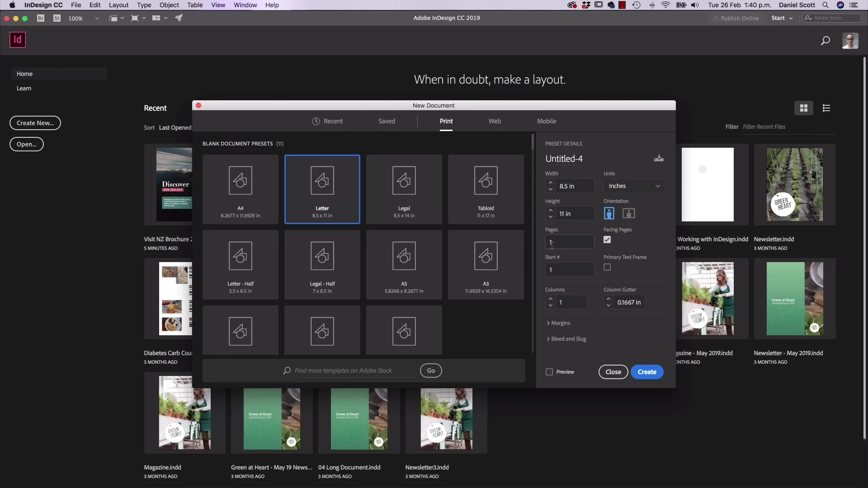The image size is (868, 488).
Task: Expand Bleed and Slug section
Action: pos(567,339)
